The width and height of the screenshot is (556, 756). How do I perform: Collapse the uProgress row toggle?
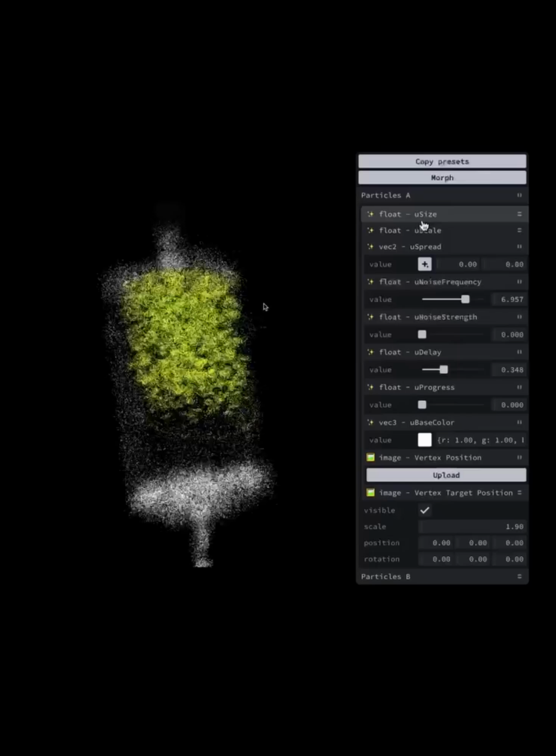pos(519,387)
